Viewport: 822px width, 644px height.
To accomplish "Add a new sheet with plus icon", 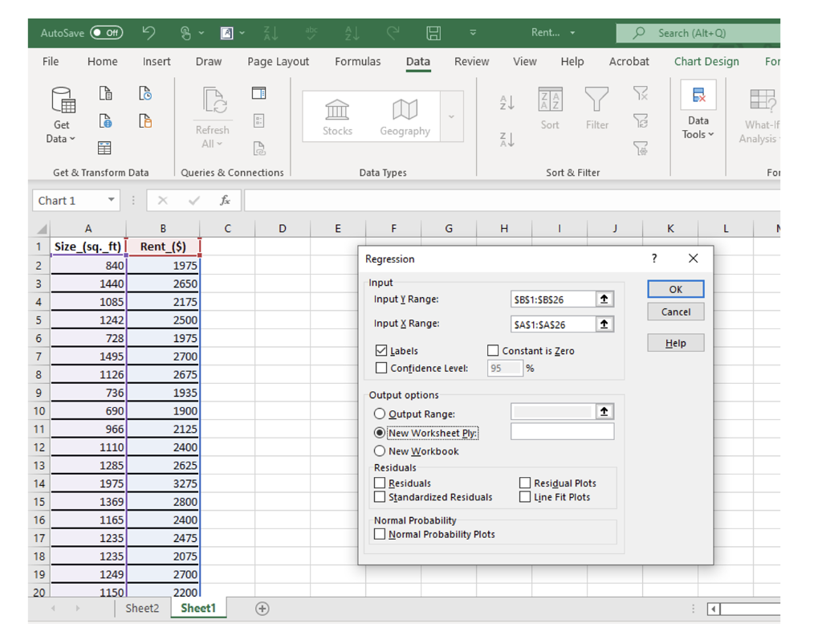I will pos(262,609).
